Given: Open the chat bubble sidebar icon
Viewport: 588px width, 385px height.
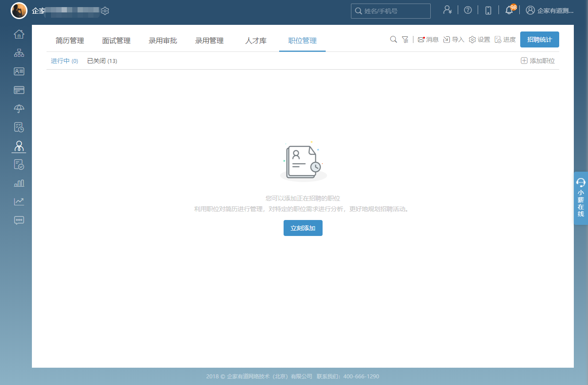Looking at the screenshot, I should pos(19,220).
